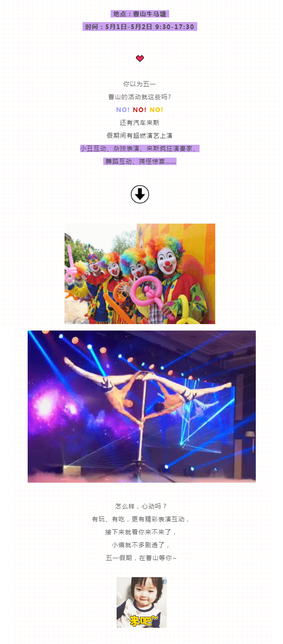283x644 pixels.
Task: Click the black down-arrow circle icon
Action: click(x=140, y=195)
